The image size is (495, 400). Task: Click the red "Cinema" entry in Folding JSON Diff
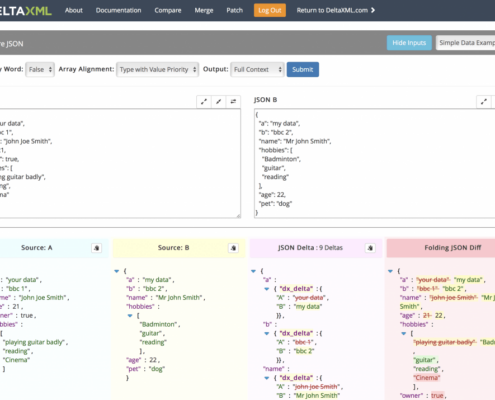[x=427, y=378]
